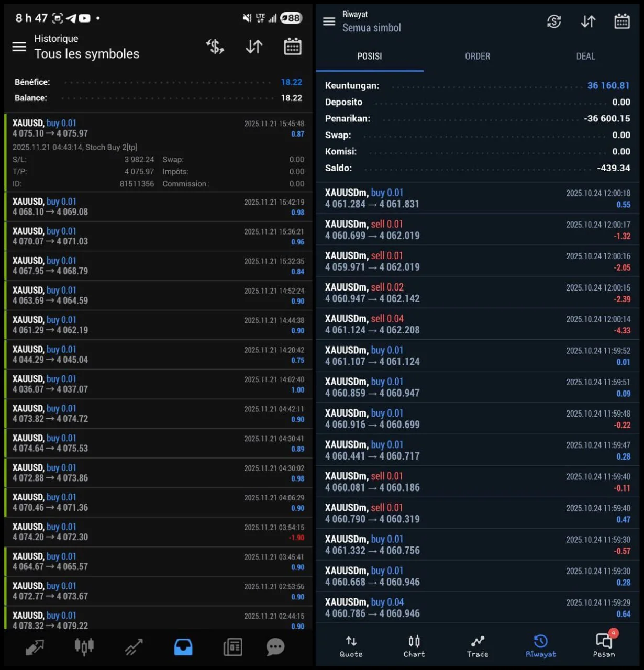The image size is (644, 670).
Task: Open the chat bubble icon in left bottom bar
Action: click(x=275, y=647)
